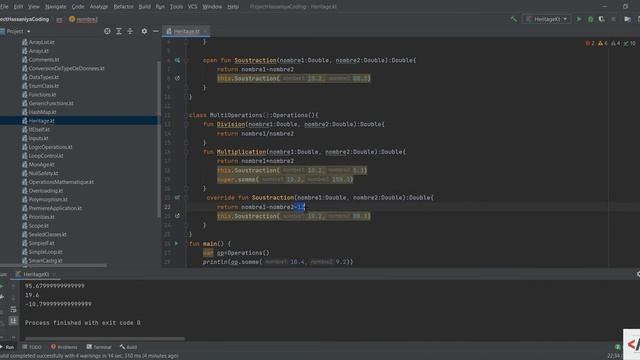This screenshot has width=640, height=360.
Task: Click Rerun icon in Run panel
Action: pyautogui.click(x=2, y=286)
